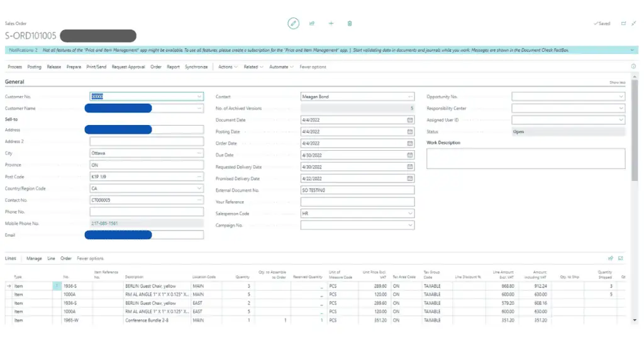Click City field lookup ellipsis
The width and height of the screenshot is (644, 338).
199,153
